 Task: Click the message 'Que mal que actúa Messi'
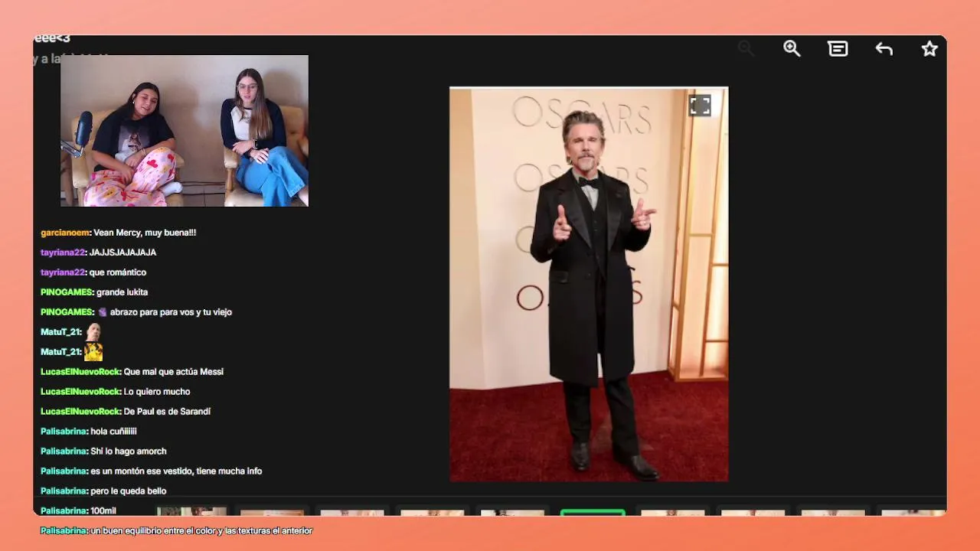click(174, 372)
